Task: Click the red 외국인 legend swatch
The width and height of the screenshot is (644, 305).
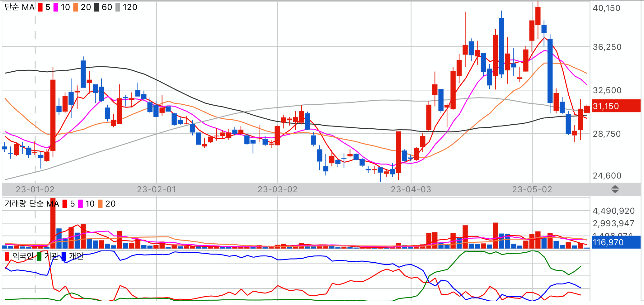Action: pos(7,256)
